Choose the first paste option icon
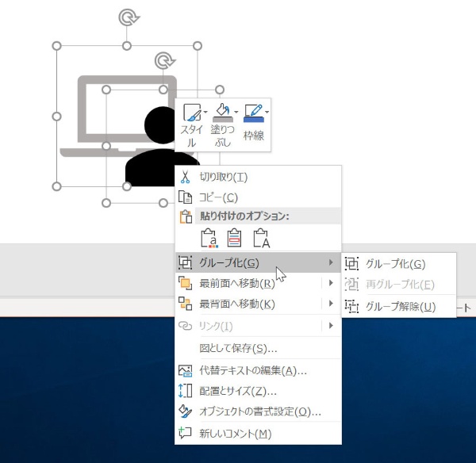476x463 pixels. pos(209,237)
